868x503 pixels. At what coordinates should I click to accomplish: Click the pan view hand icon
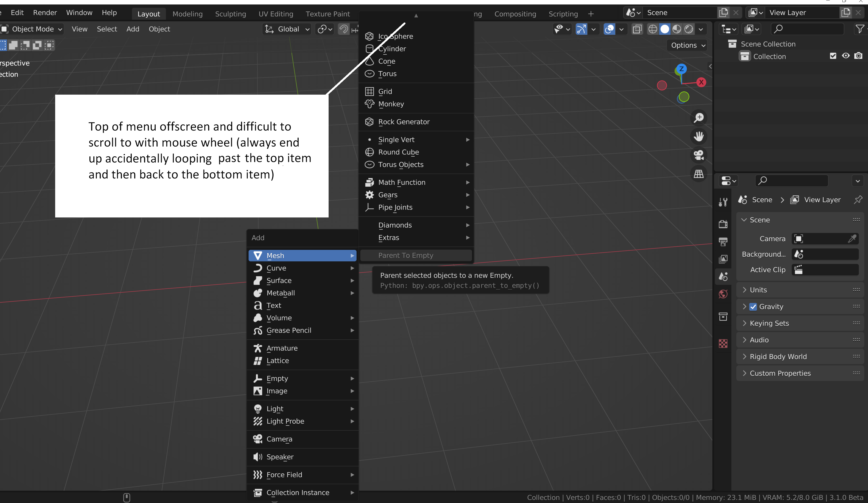click(699, 136)
